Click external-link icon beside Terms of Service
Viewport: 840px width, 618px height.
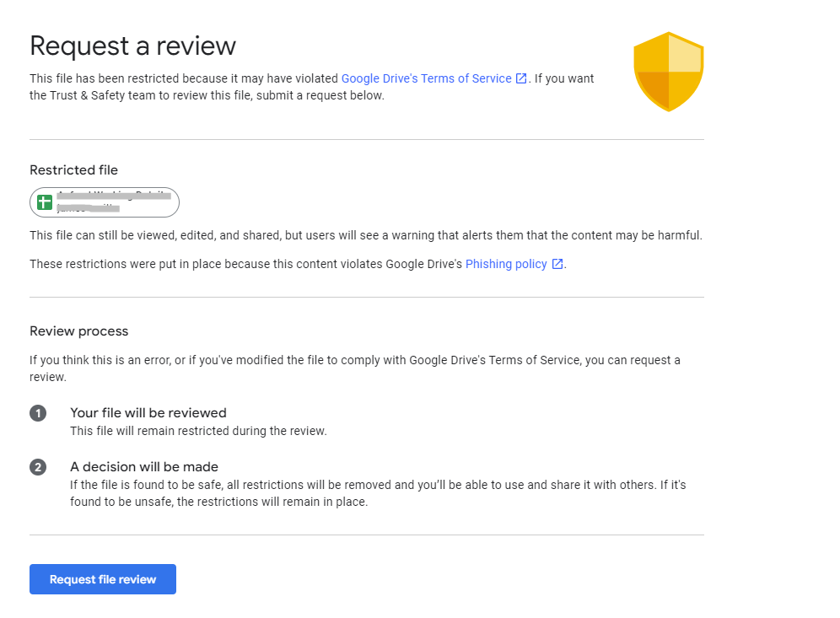(521, 78)
